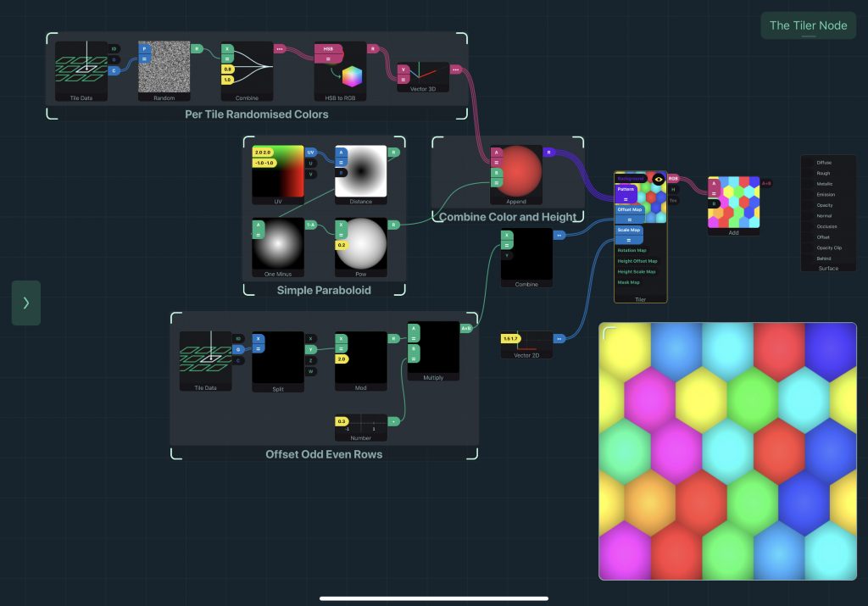The height and width of the screenshot is (606, 868).
Task: Select the Append node with red sphere
Action: click(516, 175)
